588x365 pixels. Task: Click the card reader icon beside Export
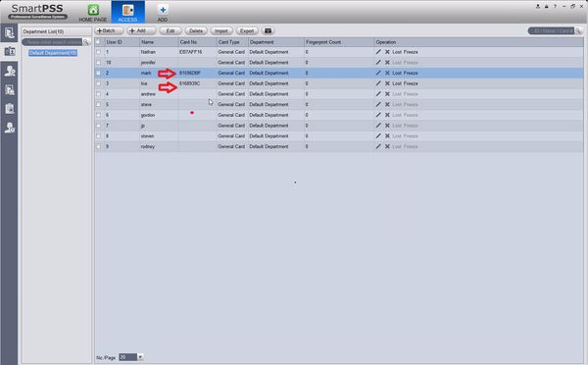click(268, 30)
